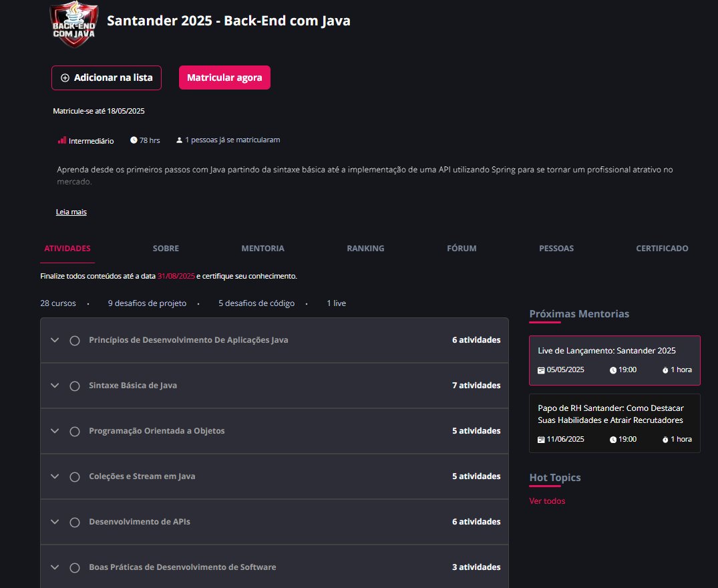This screenshot has height=588, width=718.
Task: Click the Matricule-se até 18/05/2025 text
Action: 99,111
